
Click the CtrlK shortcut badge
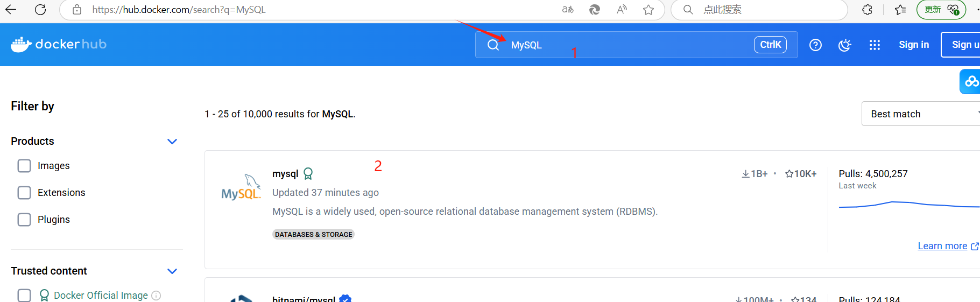coord(770,45)
